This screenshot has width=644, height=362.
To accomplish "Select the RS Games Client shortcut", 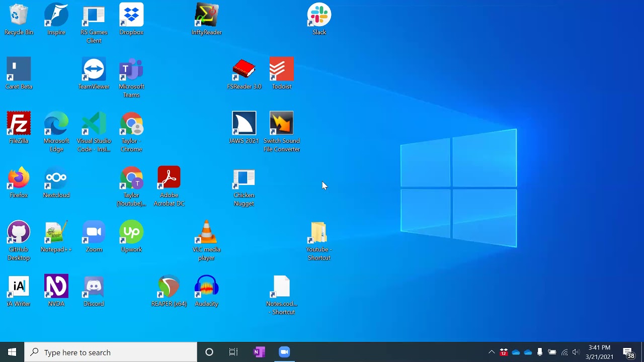I will [94, 24].
